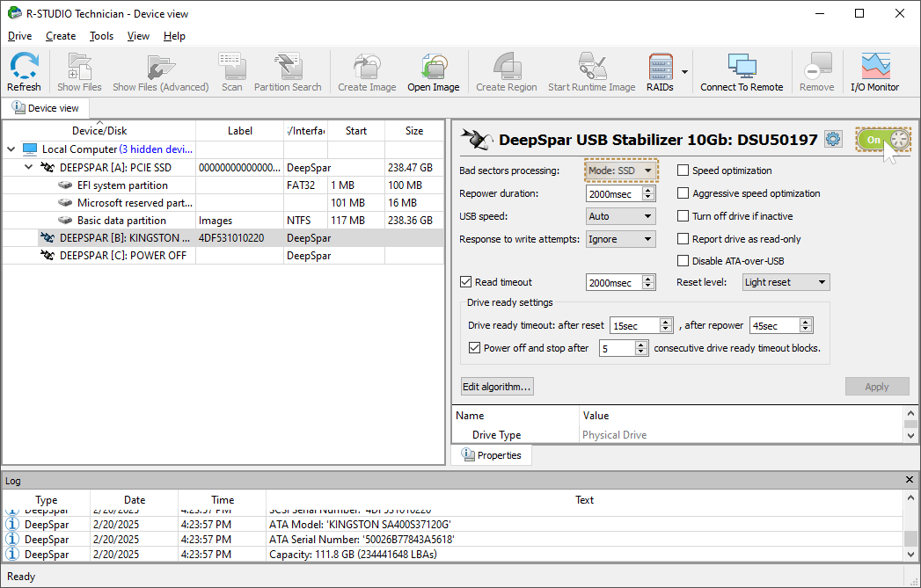Check Report drive as read-only
The width and height of the screenshot is (921, 588).
coord(683,239)
